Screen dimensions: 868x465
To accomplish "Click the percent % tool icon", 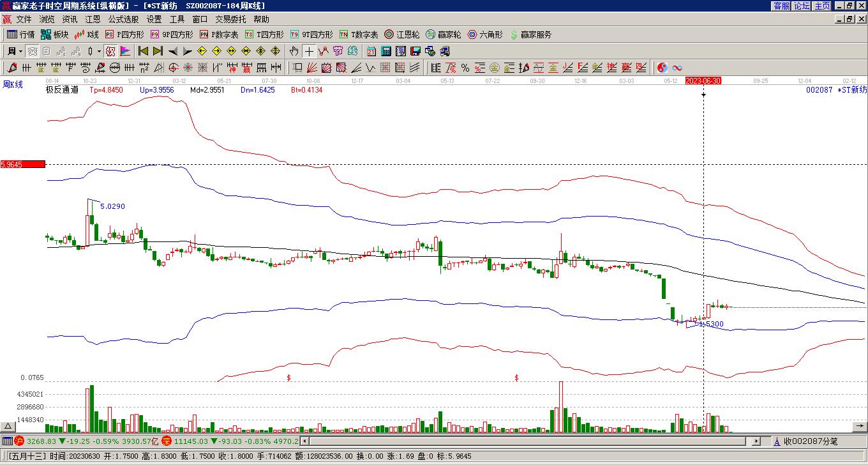I will pos(465,68).
